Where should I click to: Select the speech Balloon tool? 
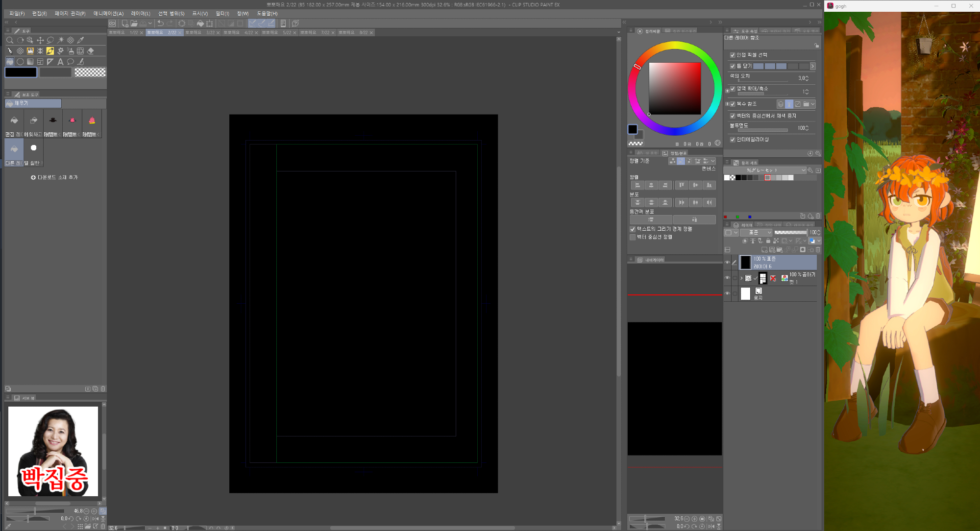click(71, 62)
